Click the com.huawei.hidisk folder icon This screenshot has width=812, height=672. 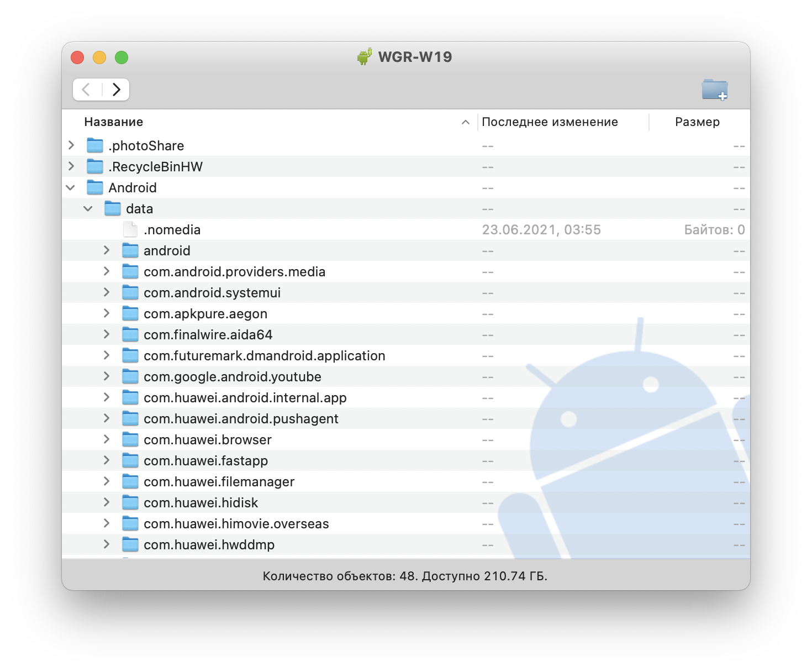pyautogui.click(x=130, y=503)
